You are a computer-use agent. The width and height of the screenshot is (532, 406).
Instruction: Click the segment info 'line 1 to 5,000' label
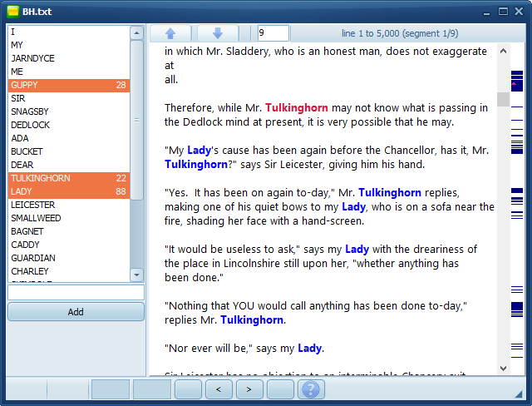400,33
